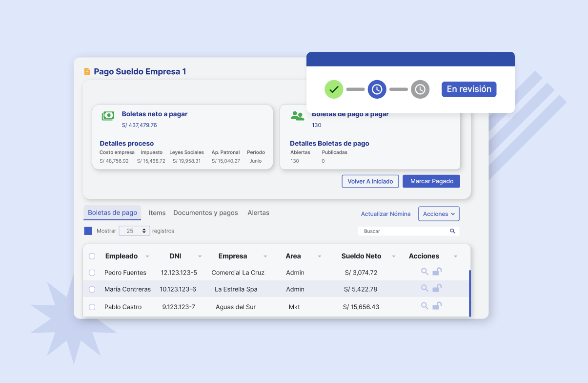Select the gray clock pending step

click(420, 89)
